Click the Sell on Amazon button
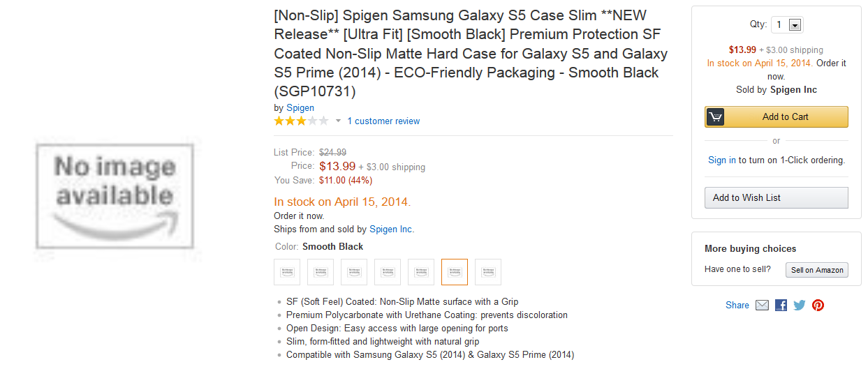 click(x=816, y=270)
